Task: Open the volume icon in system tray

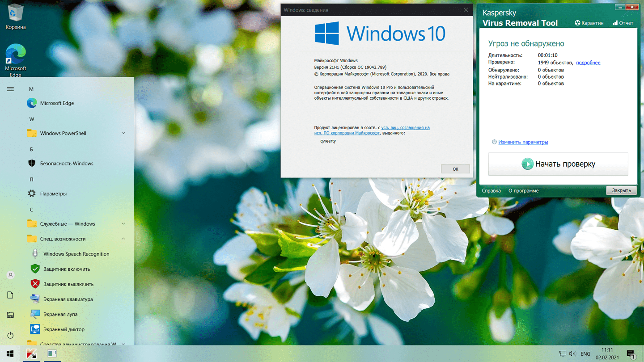Action: click(572, 354)
